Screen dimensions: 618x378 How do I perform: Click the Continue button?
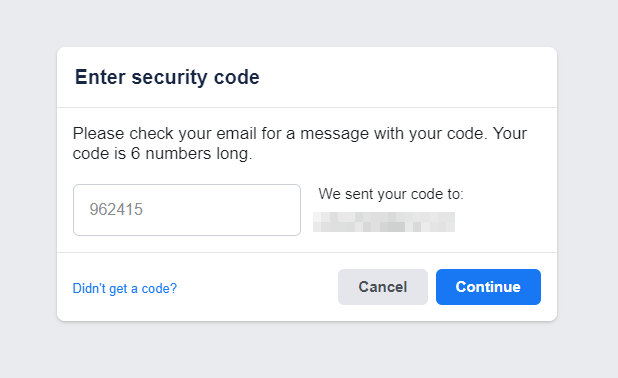(x=488, y=287)
